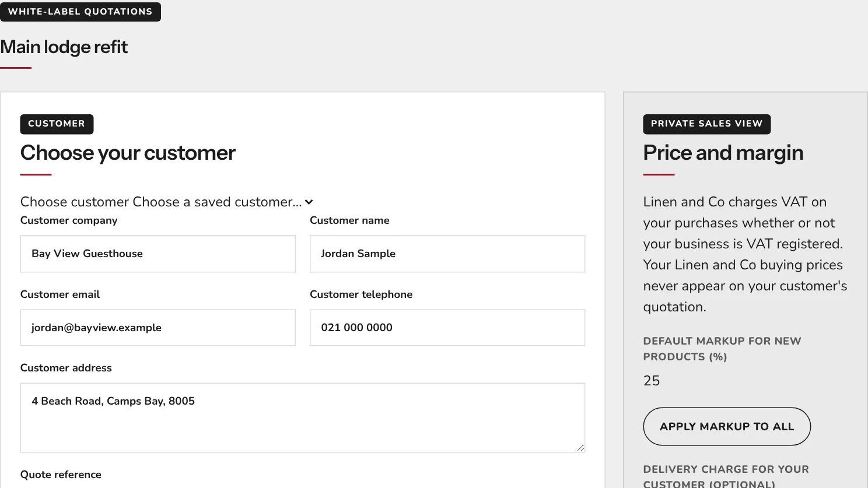Click the Customer company input field
The width and height of the screenshot is (868, 488).
pos(158,254)
